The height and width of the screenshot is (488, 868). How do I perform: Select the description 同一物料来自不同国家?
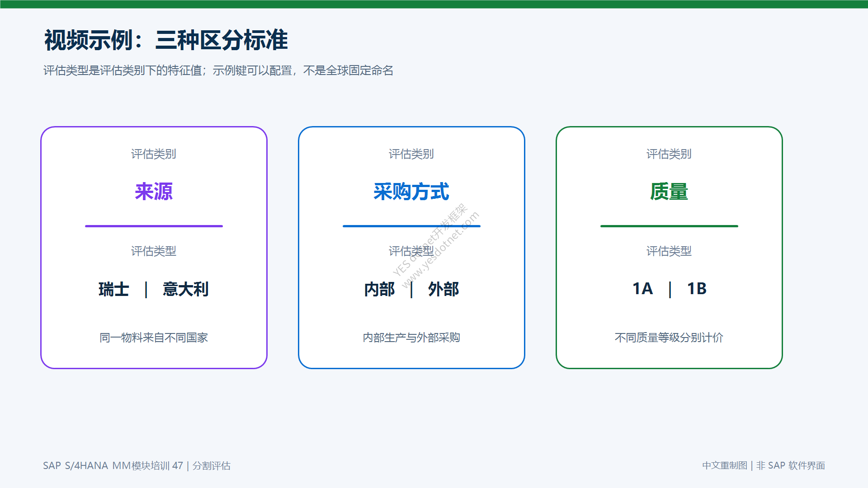click(154, 338)
